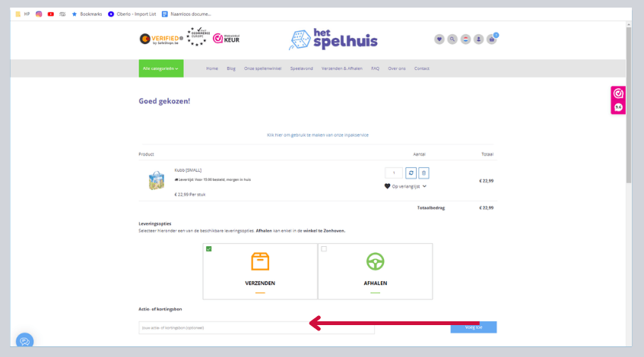Click the user account icon
The height and width of the screenshot is (357, 644).
(x=479, y=39)
